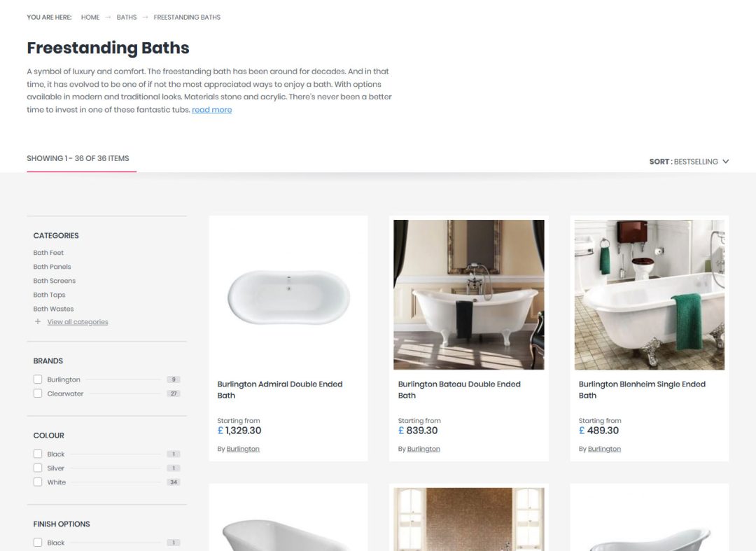The width and height of the screenshot is (756, 551).
Task: Open Burlington Admiral Double Ended Bath thumbnail
Action: point(288,295)
